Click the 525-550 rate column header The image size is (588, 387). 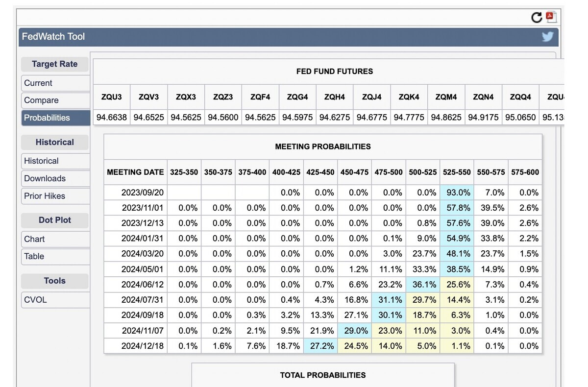457,172
